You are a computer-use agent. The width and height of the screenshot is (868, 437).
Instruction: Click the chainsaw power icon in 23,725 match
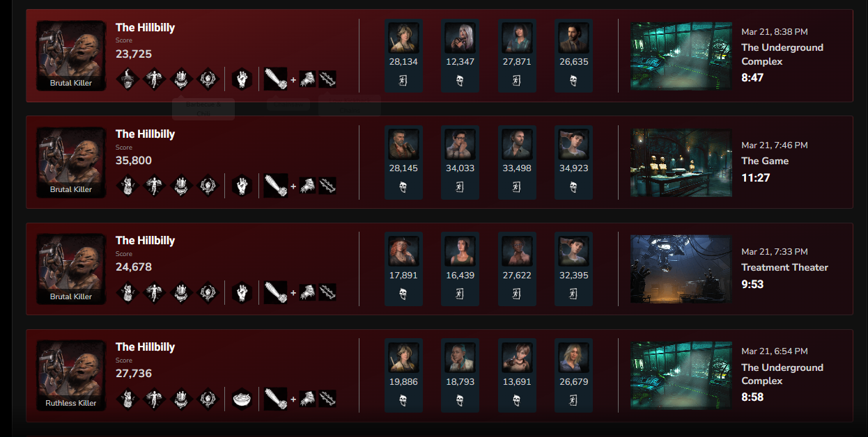276,79
